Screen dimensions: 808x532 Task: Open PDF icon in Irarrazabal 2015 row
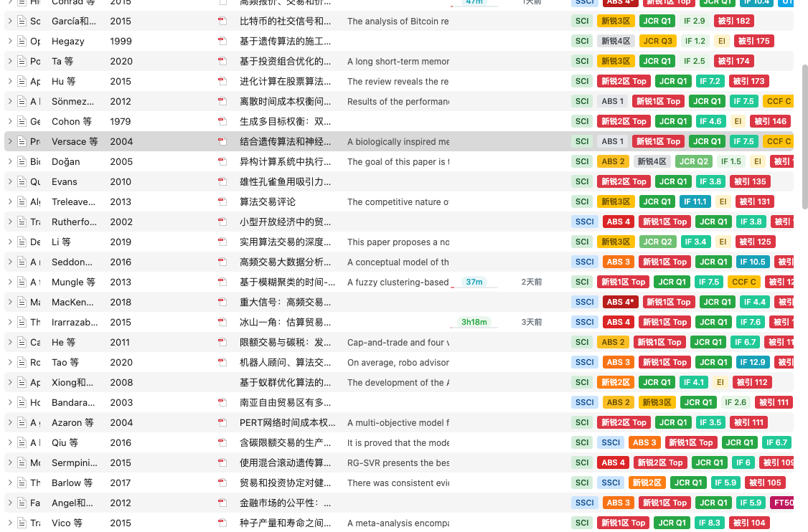(222, 323)
